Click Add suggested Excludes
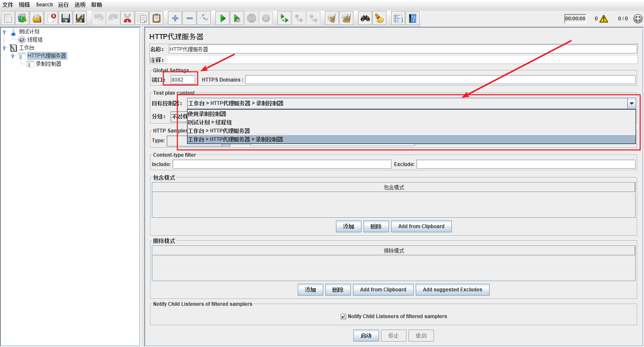The width and height of the screenshot is (644, 347). coord(452,289)
